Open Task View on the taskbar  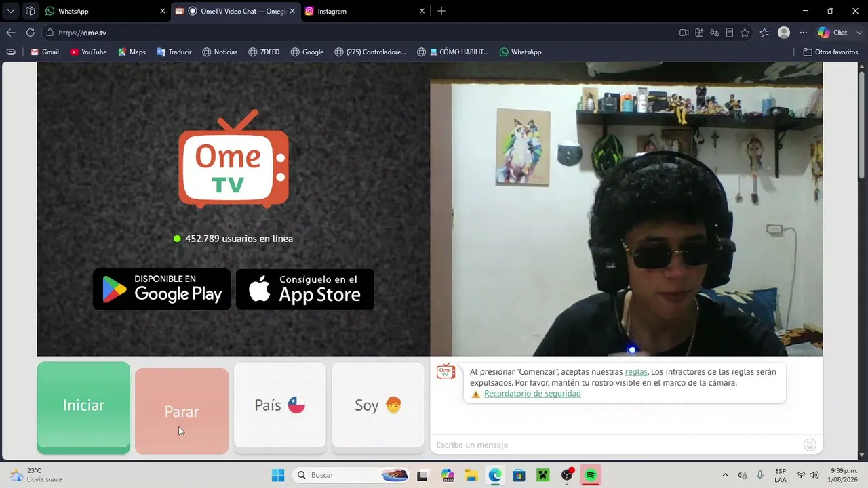point(422,475)
